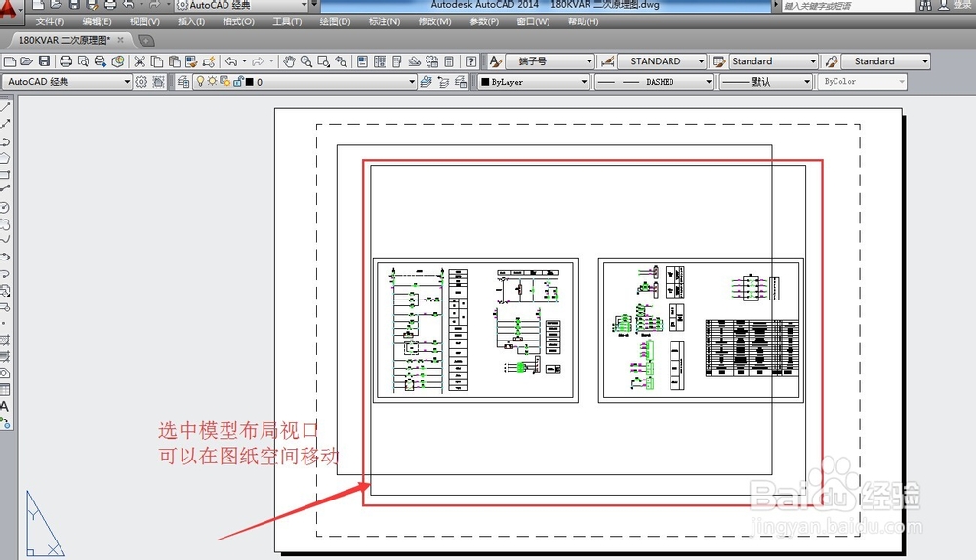Open the Tool Palettes icon
This screenshot has height=560, width=976.
[397, 61]
